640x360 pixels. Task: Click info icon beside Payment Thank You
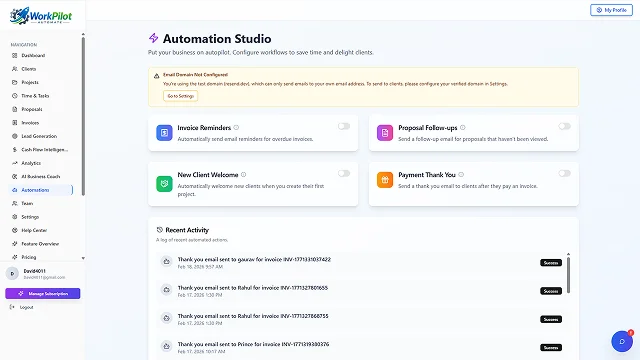461,175
